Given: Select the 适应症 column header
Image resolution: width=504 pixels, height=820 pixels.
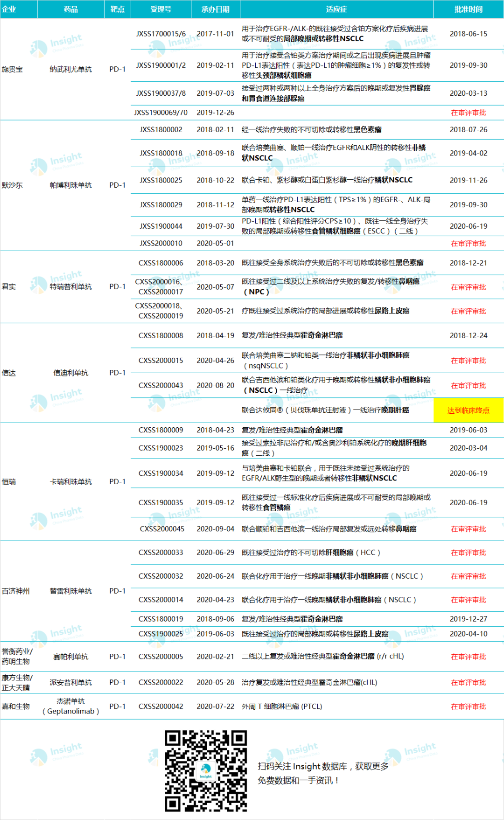Looking at the screenshot, I should pos(336,9).
